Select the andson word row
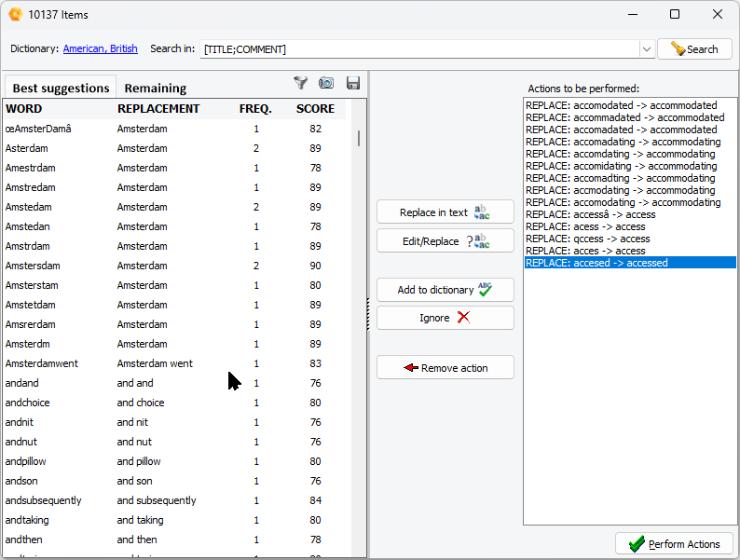Image resolution: width=740 pixels, height=560 pixels. point(174,481)
